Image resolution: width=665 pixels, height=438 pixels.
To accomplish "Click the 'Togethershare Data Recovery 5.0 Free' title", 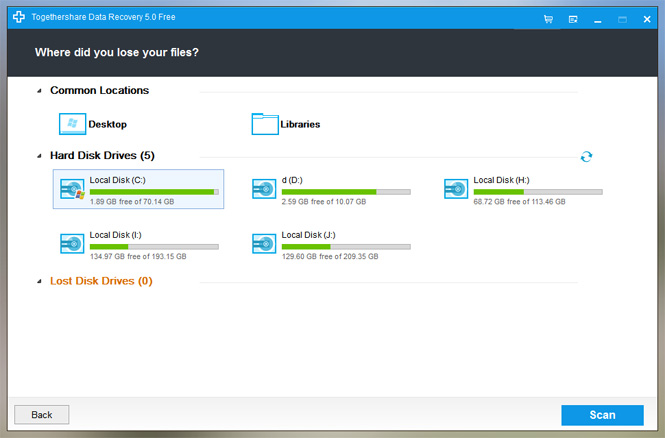I will point(103,17).
